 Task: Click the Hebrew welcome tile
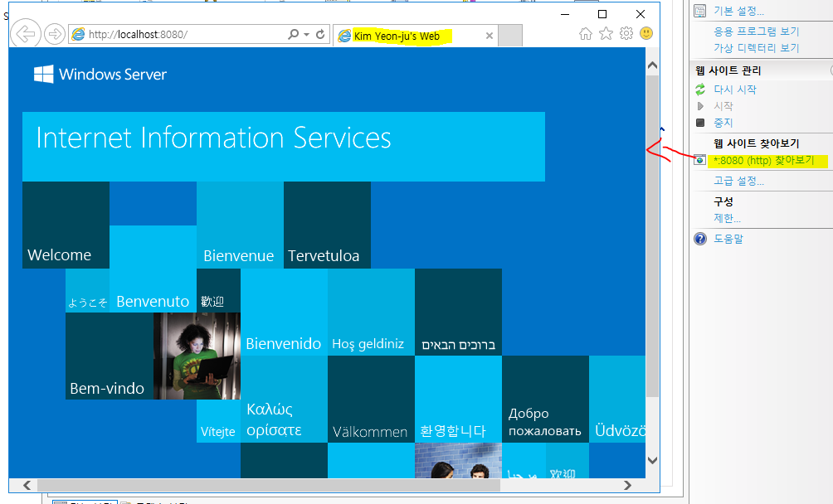click(x=458, y=312)
